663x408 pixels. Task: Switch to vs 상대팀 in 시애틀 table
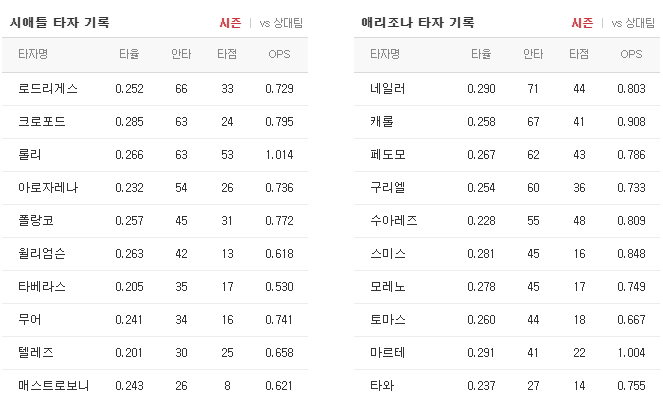281,23
